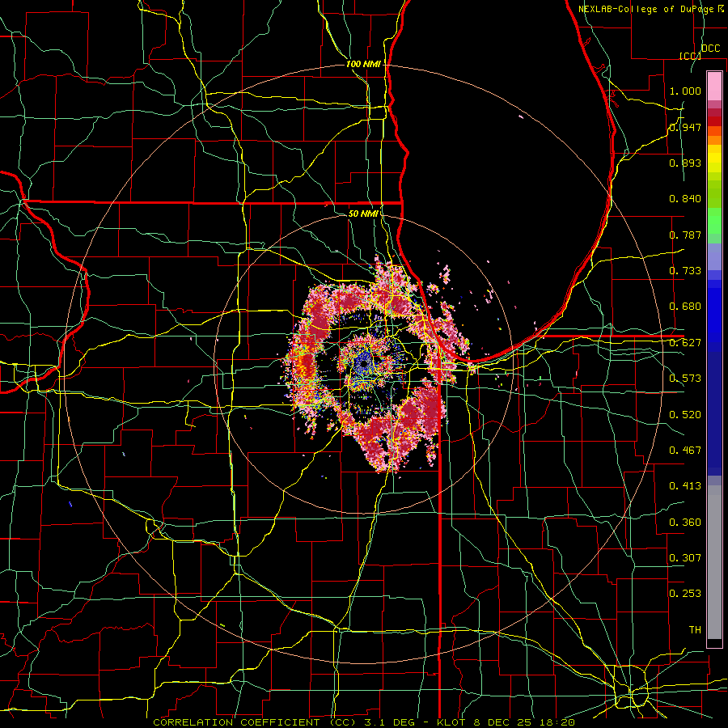Pick the bright green color bar segment
The image size is (728, 728).
[x=714, y=221]
